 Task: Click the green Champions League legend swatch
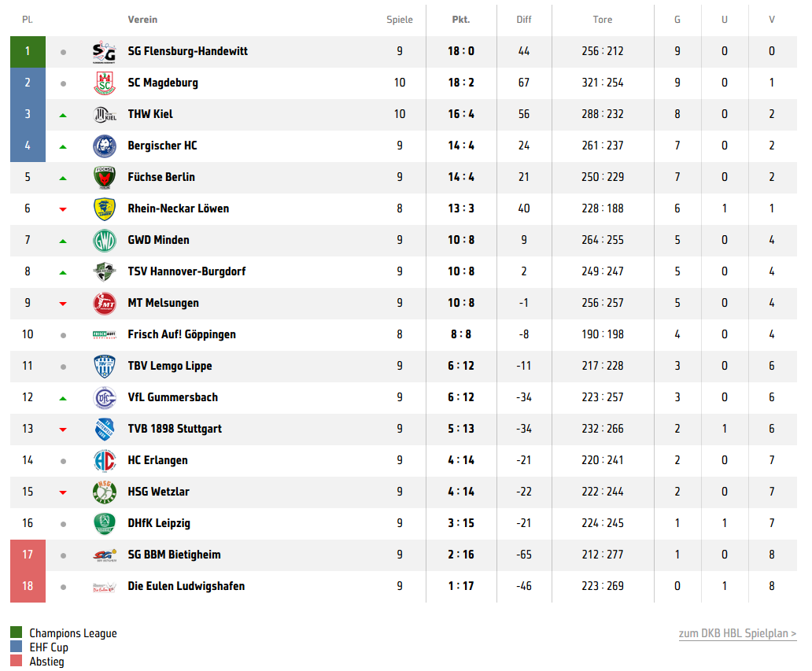[16, 632]
